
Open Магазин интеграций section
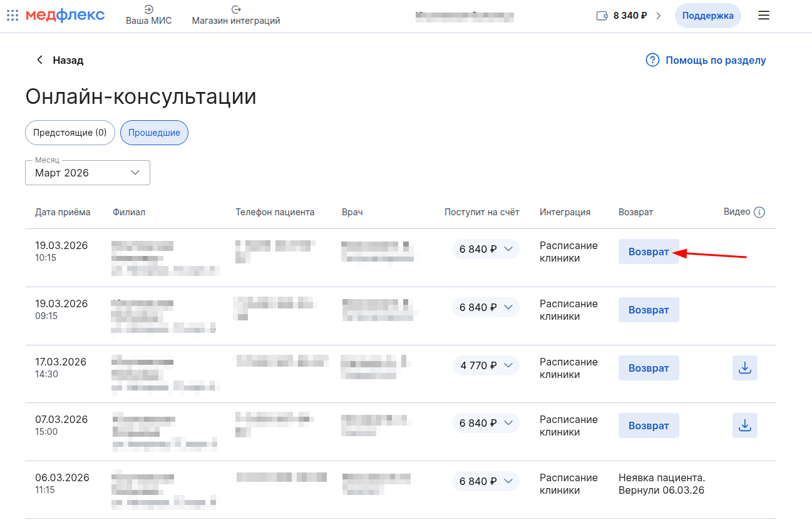tap(236, 16)
